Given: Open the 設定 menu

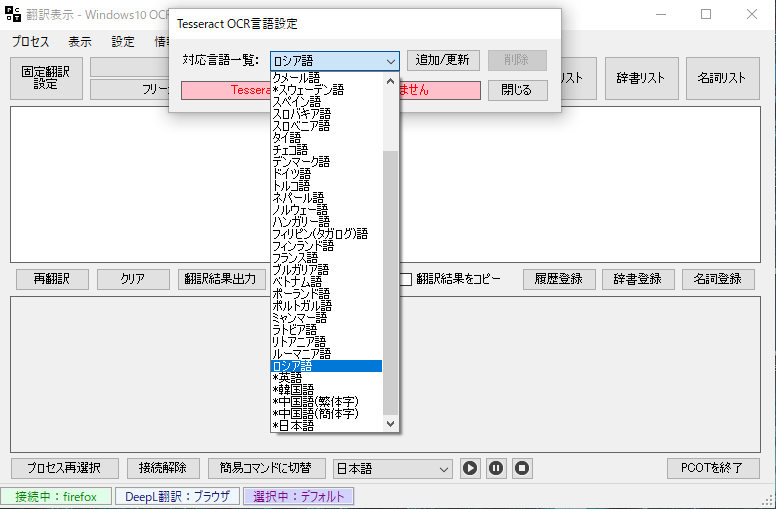Looking at the screenshot, I should 123,42.
